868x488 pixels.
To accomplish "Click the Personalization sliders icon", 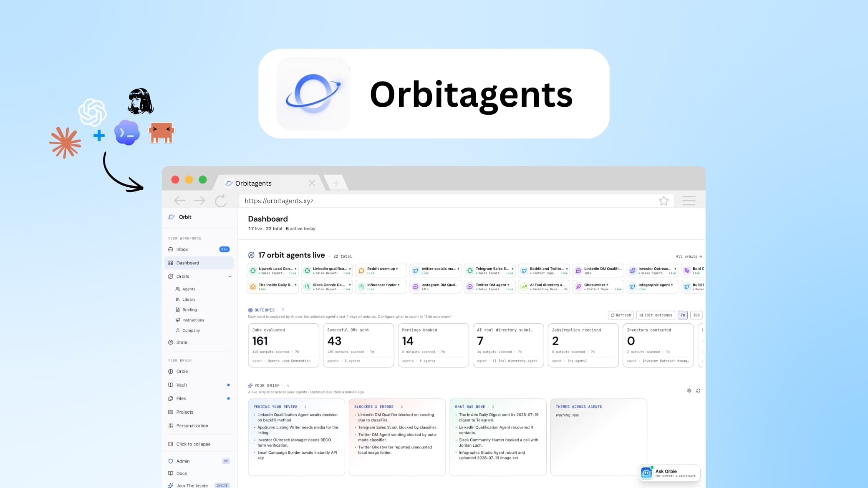I will (x=171, y=426).
